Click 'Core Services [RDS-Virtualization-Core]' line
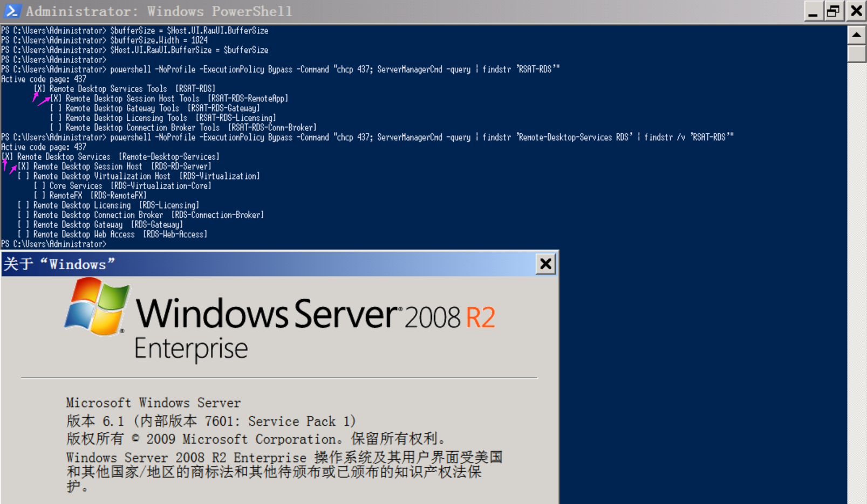Viewport: 867px width, 504px height. coord(122,185)
